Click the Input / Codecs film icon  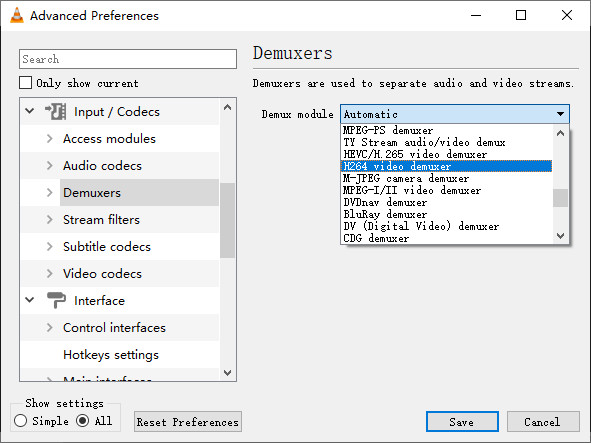(56, 112)
